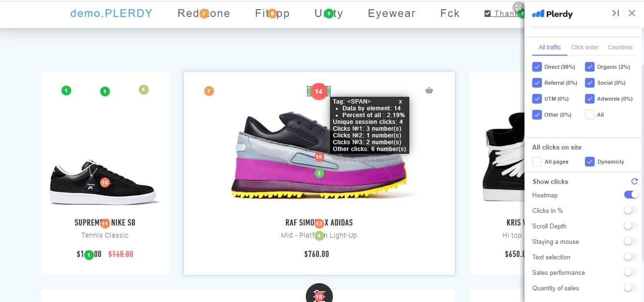644x302 pixels.
Task: Uncheck the Direct (98%) checkbox
Action: (537, 67)
